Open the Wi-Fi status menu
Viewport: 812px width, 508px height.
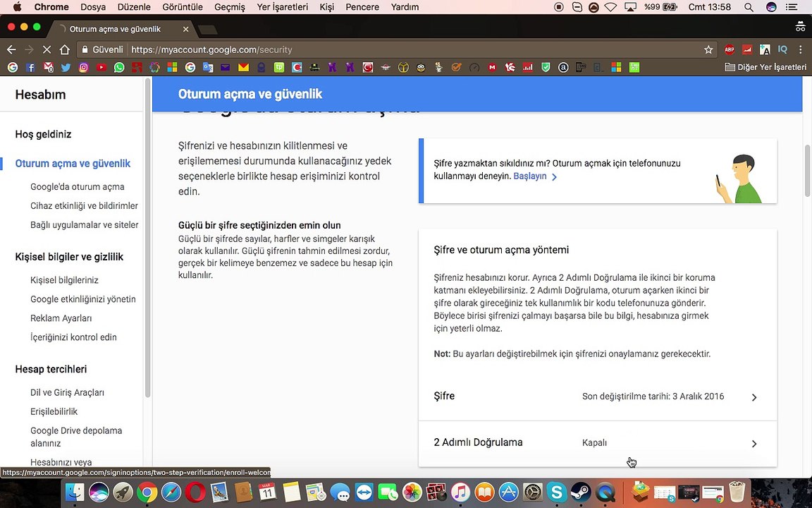(x=611, y=7)
